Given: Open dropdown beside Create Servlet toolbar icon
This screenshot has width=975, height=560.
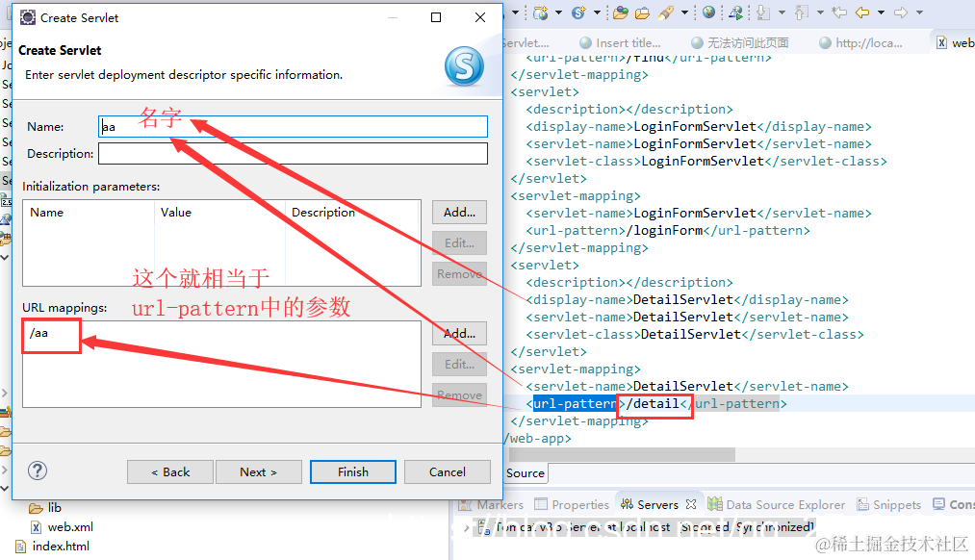Looking at the screenshot, I should [x=597, y=13].
